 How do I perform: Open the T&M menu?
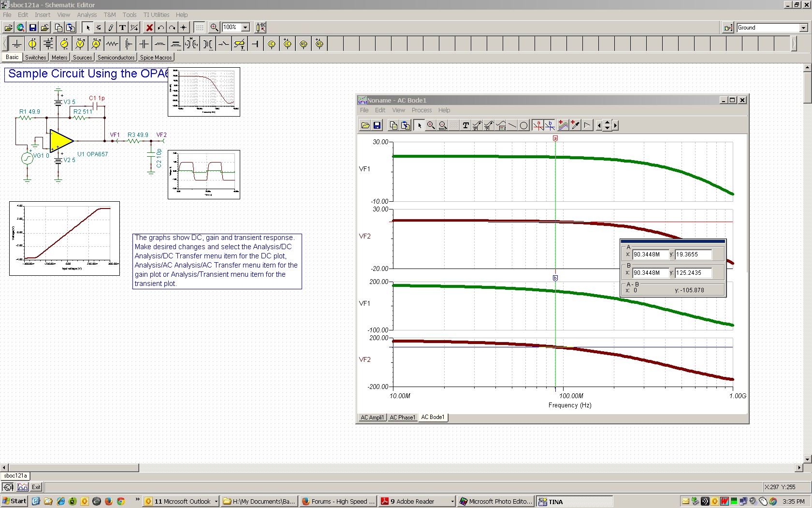click(x=110, y=15)
